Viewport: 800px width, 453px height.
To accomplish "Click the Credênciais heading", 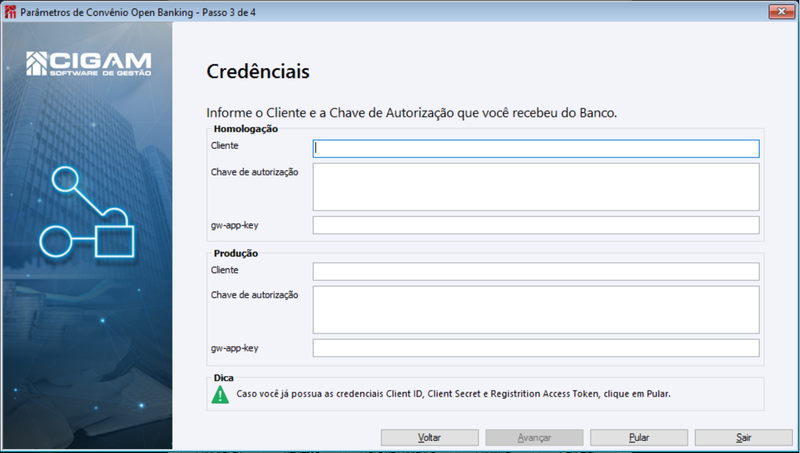I will (x=258, y=71).
